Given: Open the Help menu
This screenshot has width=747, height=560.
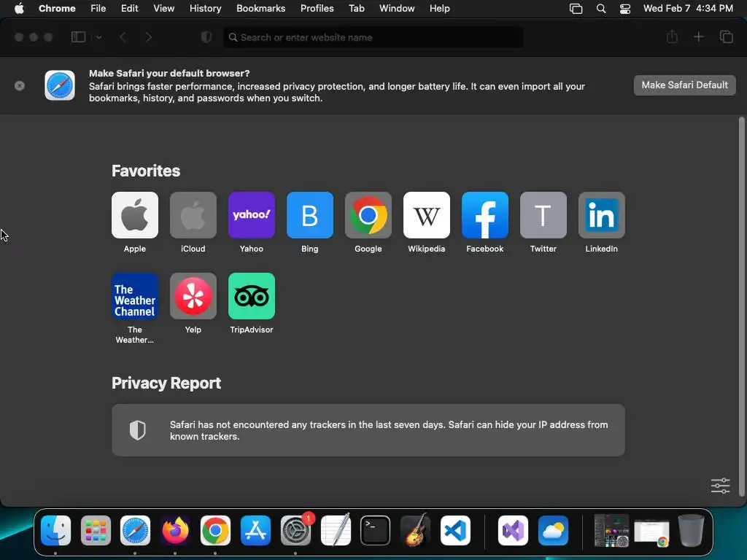Looking at the screenshot, I should coord(439,9).
